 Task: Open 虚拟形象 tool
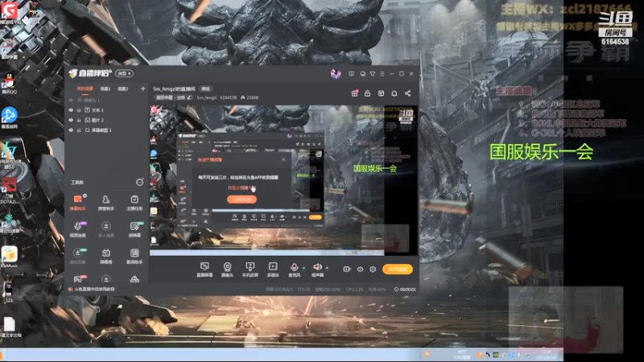[77, 256]
